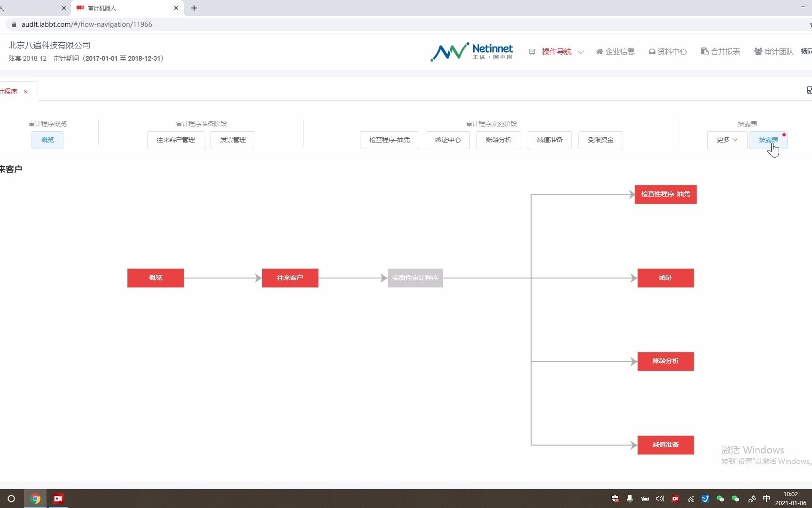The image size is (812, 508).
Task: Select the 概览 overview button in toolbar
Action: tap(47, 140)
